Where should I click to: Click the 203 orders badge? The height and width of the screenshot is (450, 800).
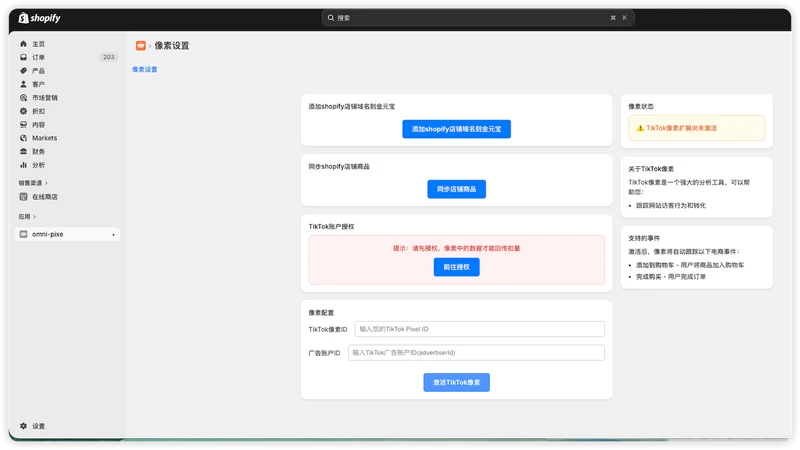pos(109,57)
